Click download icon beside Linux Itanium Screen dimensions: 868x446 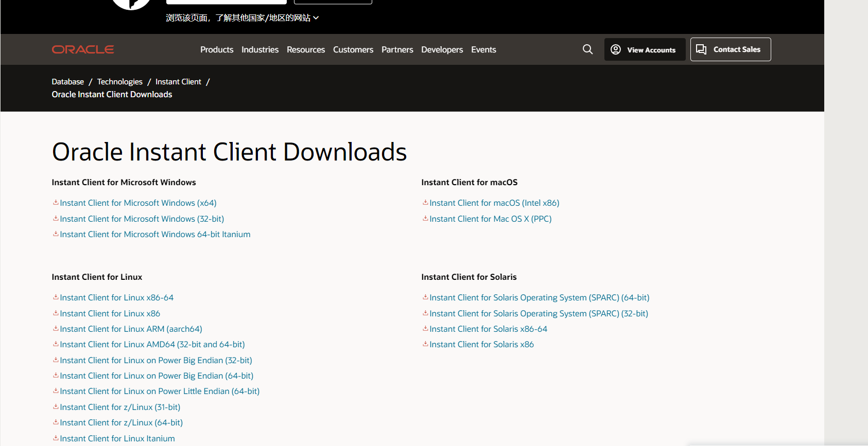click(x=56, y=438)
